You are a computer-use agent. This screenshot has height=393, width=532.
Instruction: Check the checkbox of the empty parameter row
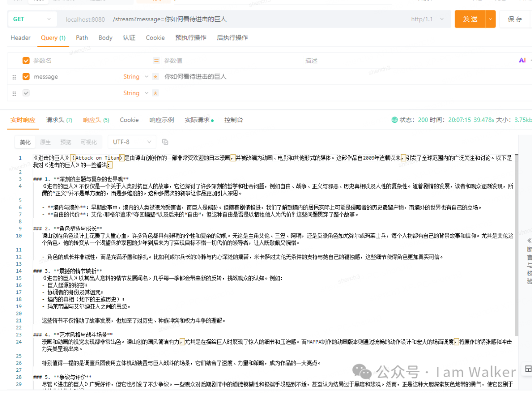(26, 93)
